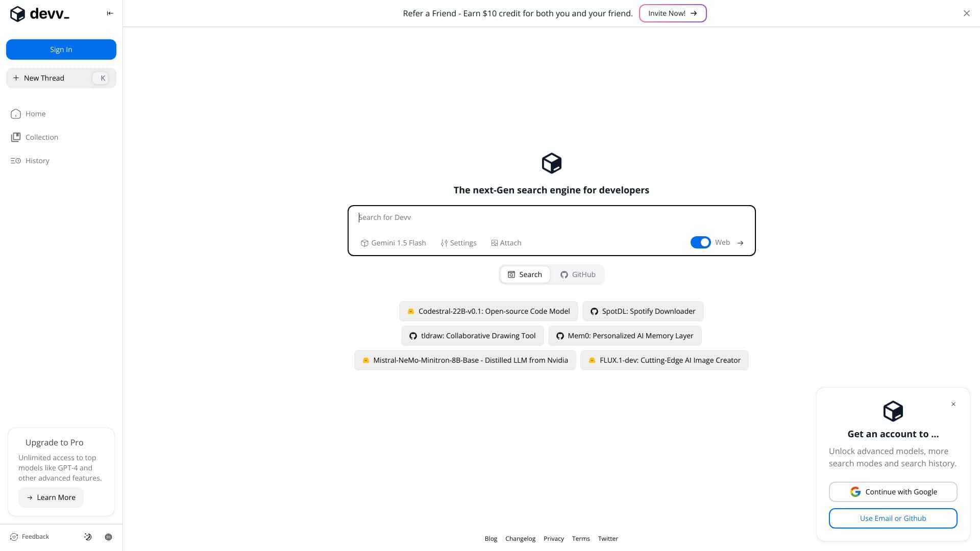Viewport: 980px width, 551px height.
Task: Toggle dark mode with the moon icon
Action: point(87,536)
